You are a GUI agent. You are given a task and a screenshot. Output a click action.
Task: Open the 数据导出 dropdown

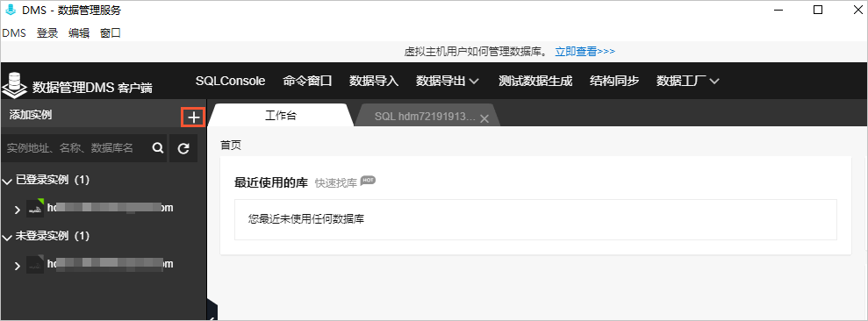[448, 81]
